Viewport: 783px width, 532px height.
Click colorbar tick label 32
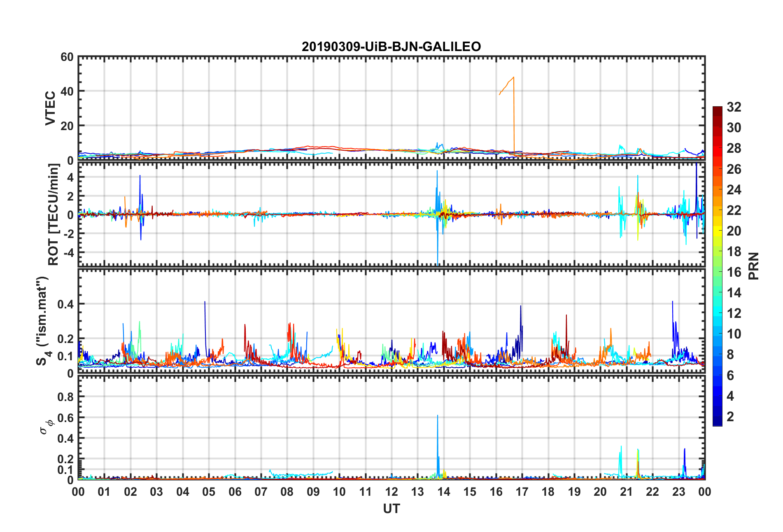(734, 107)
